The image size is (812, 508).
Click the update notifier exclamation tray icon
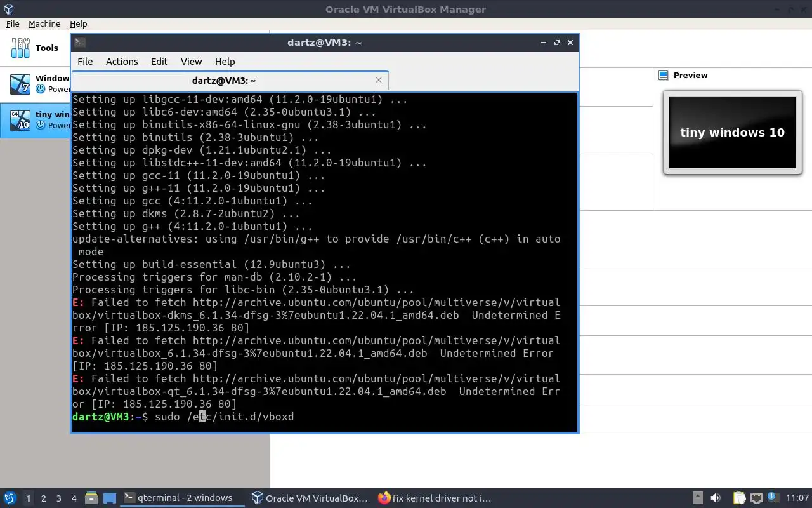pos(773,498)
